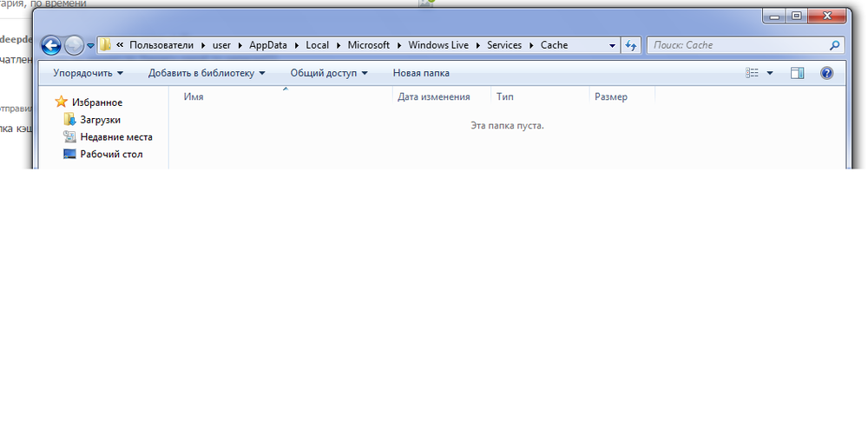Toggle the preview pane icon
Viewport: 868px width, 443px height.
[797, 73]
